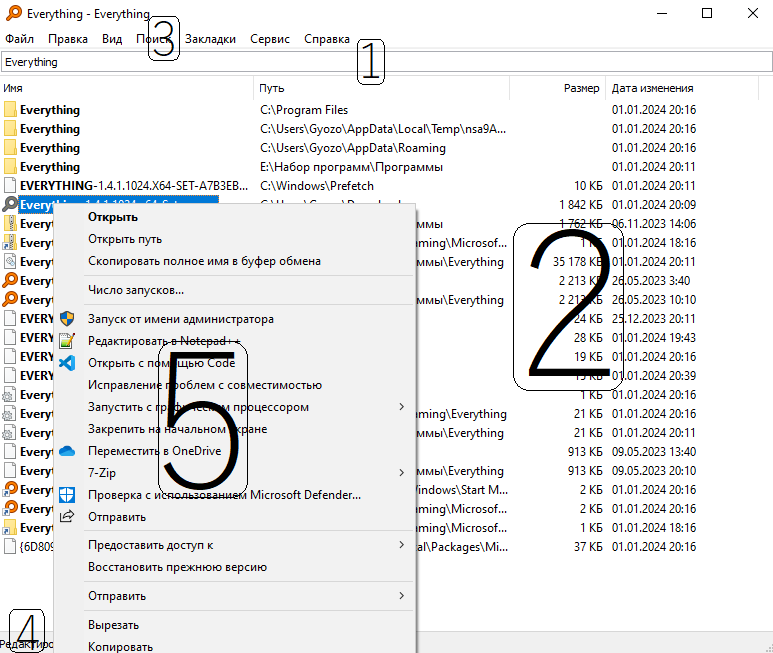Click the size value 35 178 КБ
This screenshot has height=653, width=773.
(x=577, y=262)
